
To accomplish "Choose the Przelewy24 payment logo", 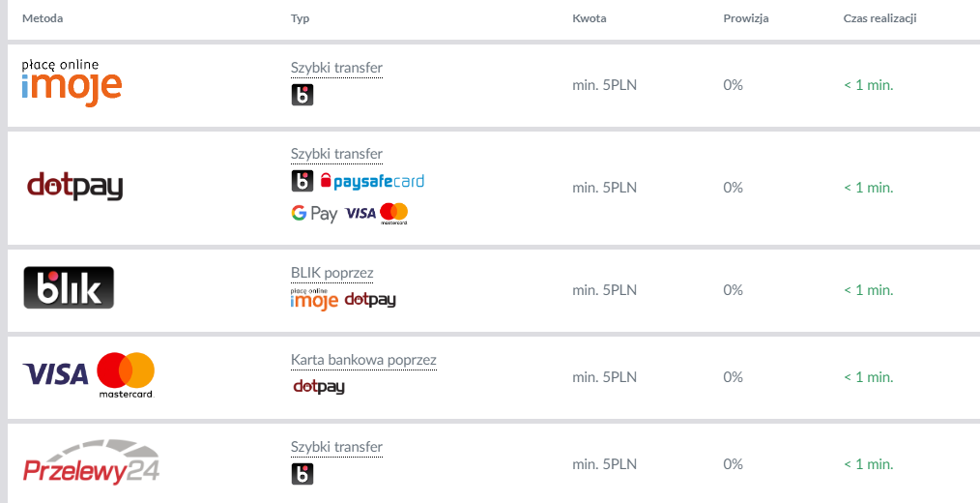I will pyautogui.click(x=91, y=462).
